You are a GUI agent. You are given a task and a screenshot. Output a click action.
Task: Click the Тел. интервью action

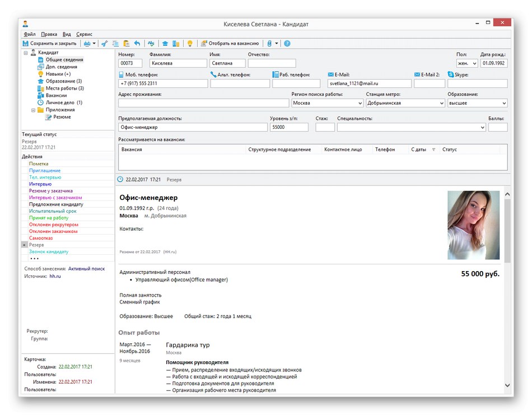pos(45,178)
